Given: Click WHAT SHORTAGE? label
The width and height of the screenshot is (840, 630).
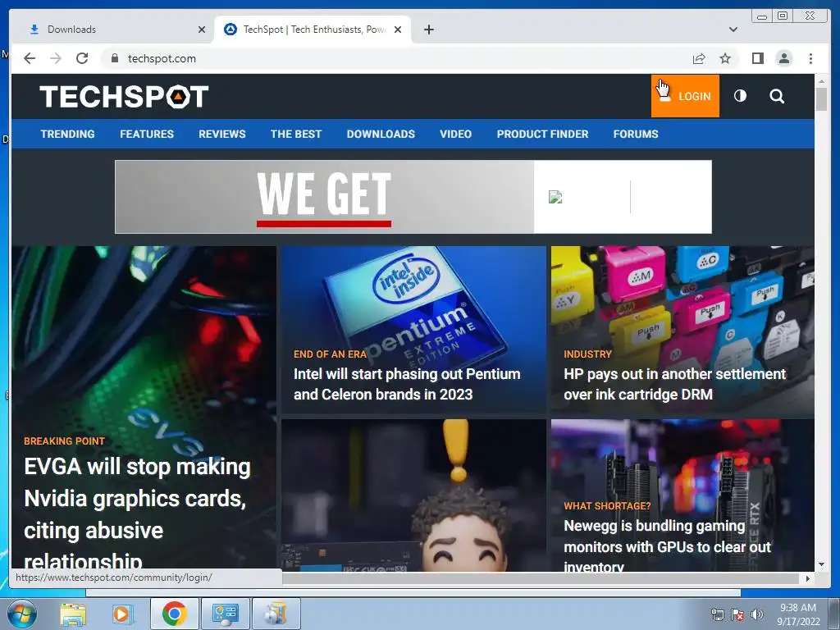Looking at the screenshot, I should point(607,505).
